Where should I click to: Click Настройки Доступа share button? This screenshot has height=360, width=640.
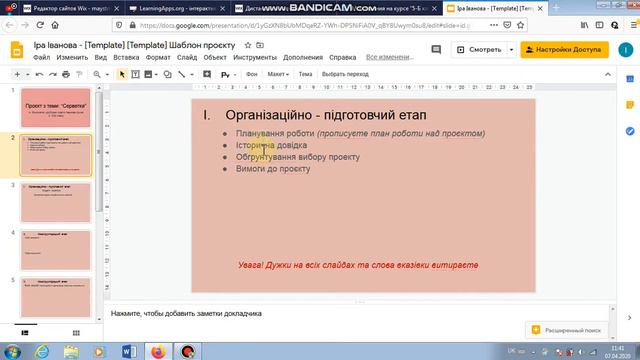[x=564, y=50]
